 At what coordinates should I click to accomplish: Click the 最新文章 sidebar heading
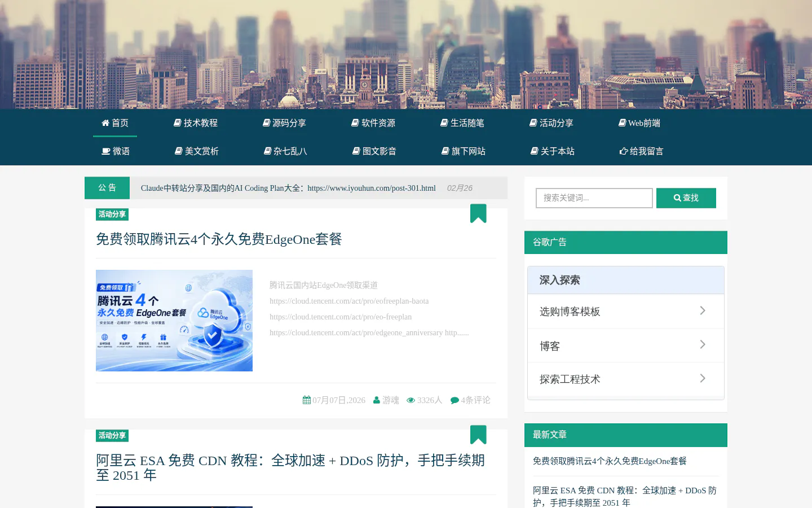point(550,435)
